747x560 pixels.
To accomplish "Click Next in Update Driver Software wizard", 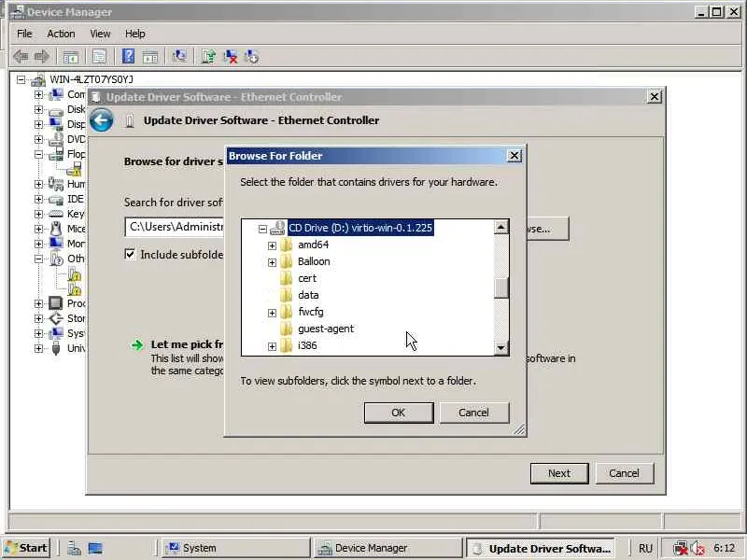I will [559, 473].
